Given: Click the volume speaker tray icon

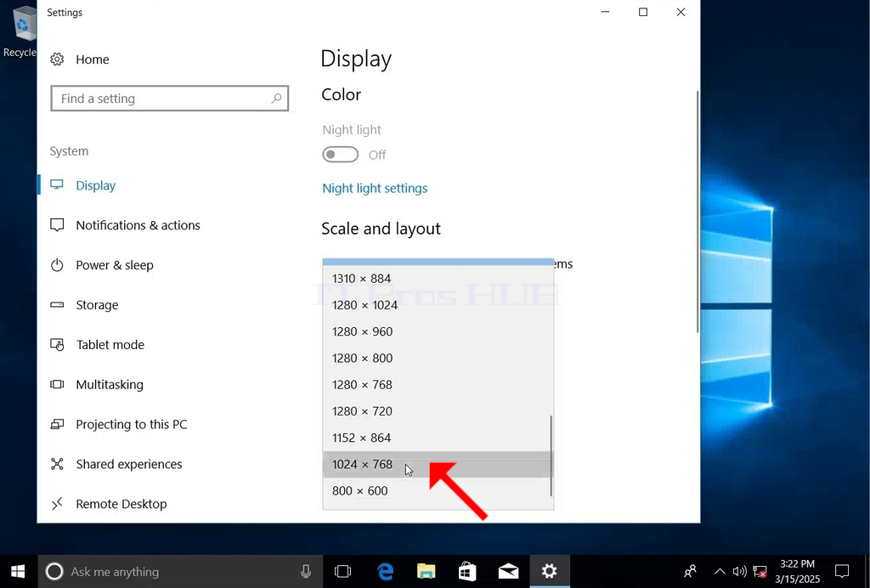Looking at the screenshot, I should click(x=739, y=571).
